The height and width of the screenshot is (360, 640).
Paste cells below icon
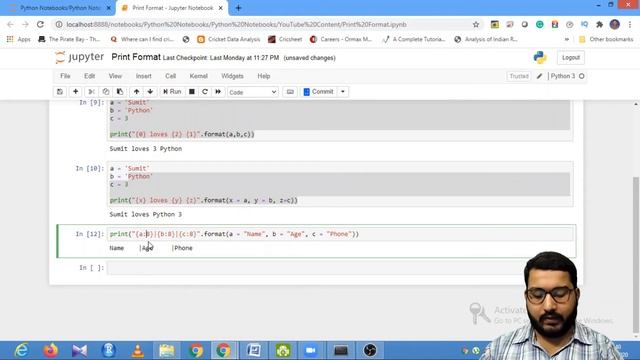coord(120,92)
